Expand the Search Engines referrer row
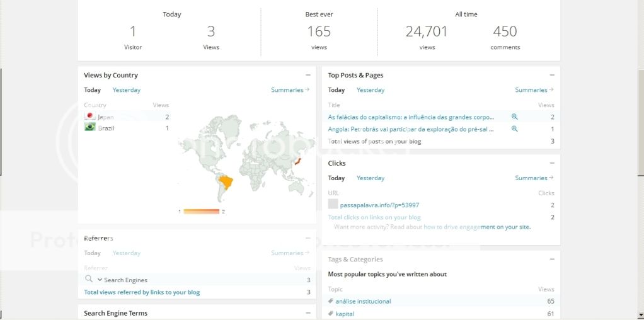The image size is (644, 320). tap(100, 280)
